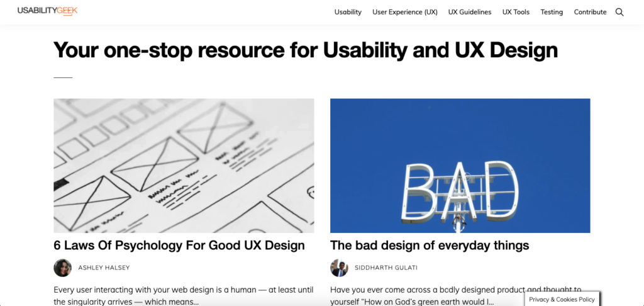Click the wireframe sketch article image

coord(184,166)
